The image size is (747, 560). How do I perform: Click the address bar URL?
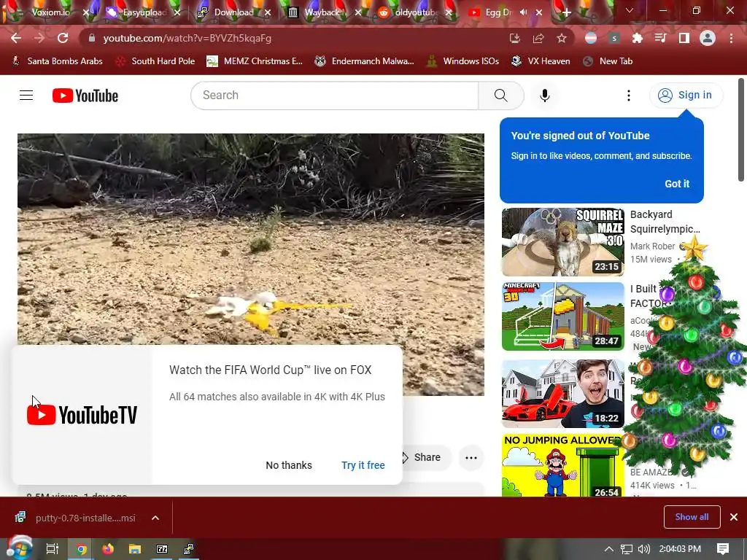point(187,38)
